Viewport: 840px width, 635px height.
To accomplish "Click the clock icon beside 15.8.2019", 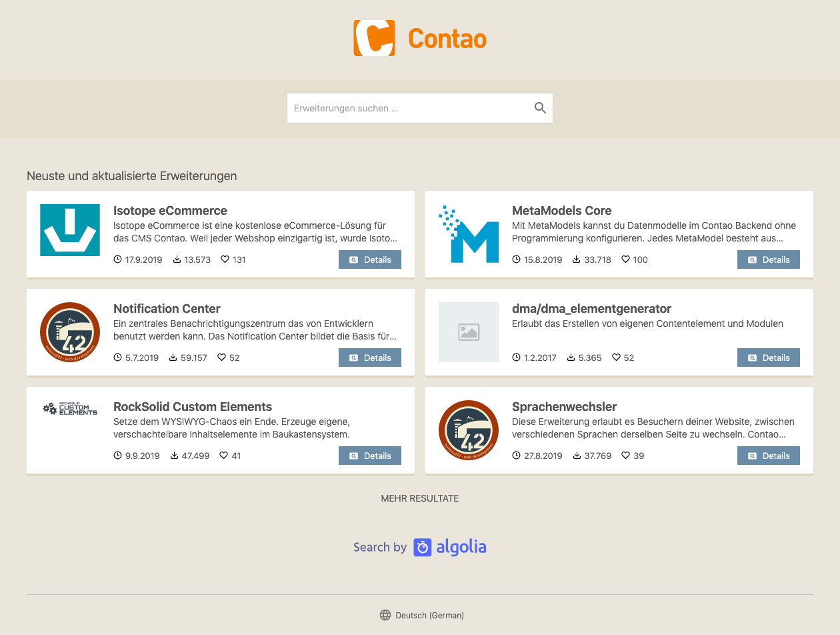I will click(x=516, y=259).
